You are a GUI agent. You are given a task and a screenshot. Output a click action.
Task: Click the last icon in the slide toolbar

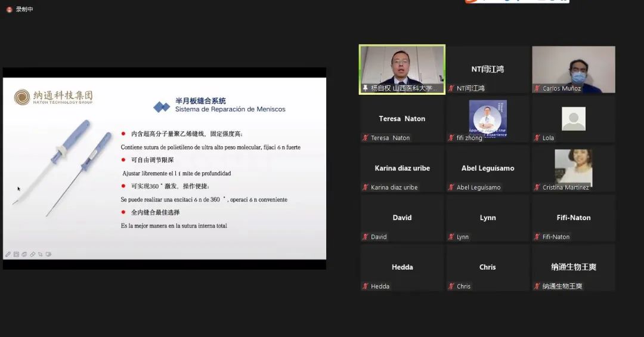pyautogui.click(x=48, y=255)
